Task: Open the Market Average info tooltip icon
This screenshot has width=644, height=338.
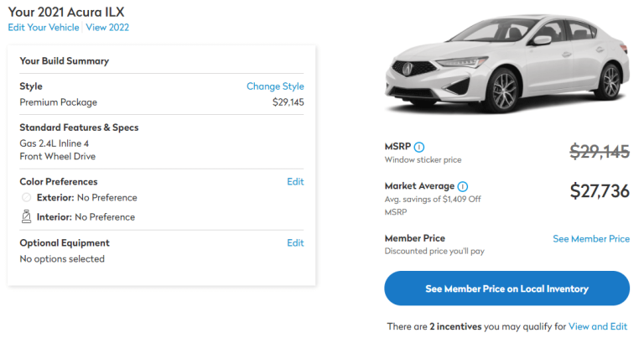Action: tap(463, 186)
